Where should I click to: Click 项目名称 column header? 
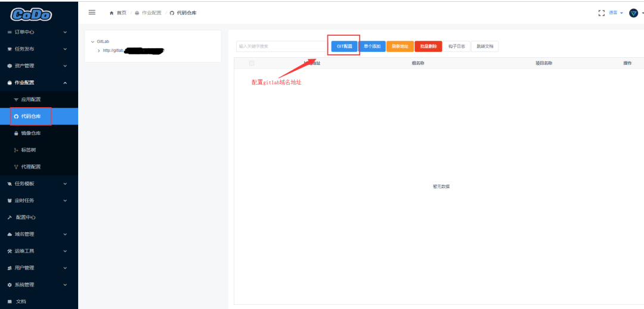coord(543,63)
